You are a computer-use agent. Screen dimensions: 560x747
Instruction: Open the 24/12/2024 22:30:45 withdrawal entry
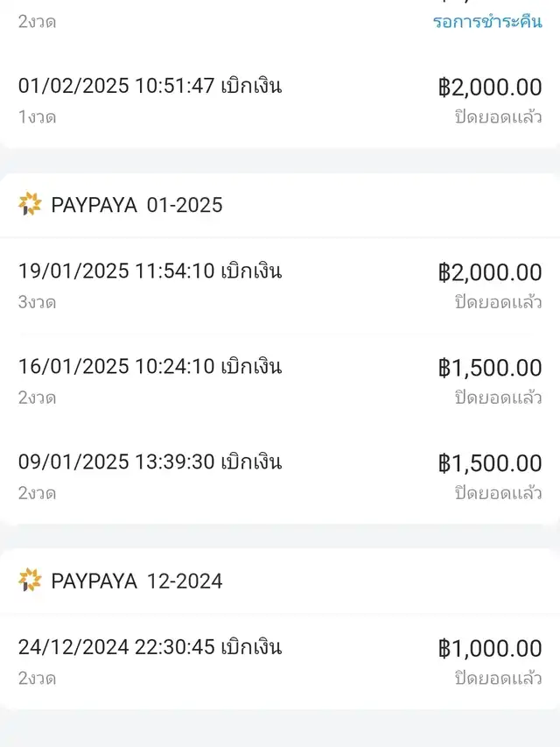point(150,648)
